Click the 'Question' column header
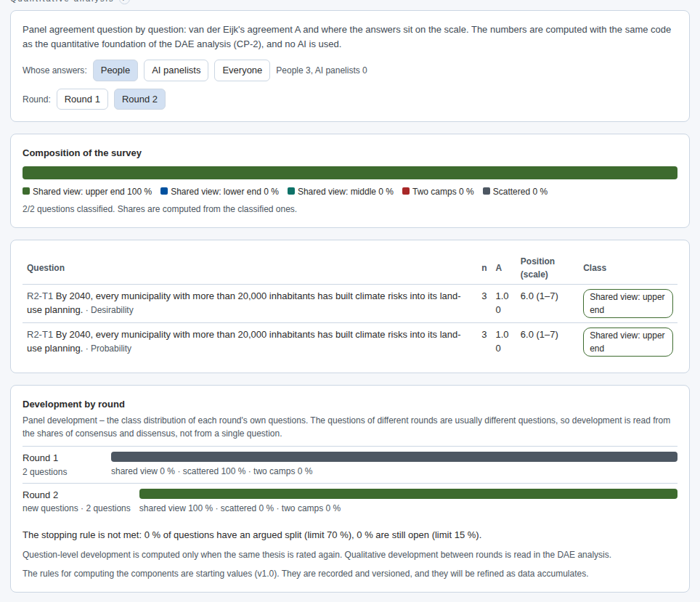 [x=46, y=267]
